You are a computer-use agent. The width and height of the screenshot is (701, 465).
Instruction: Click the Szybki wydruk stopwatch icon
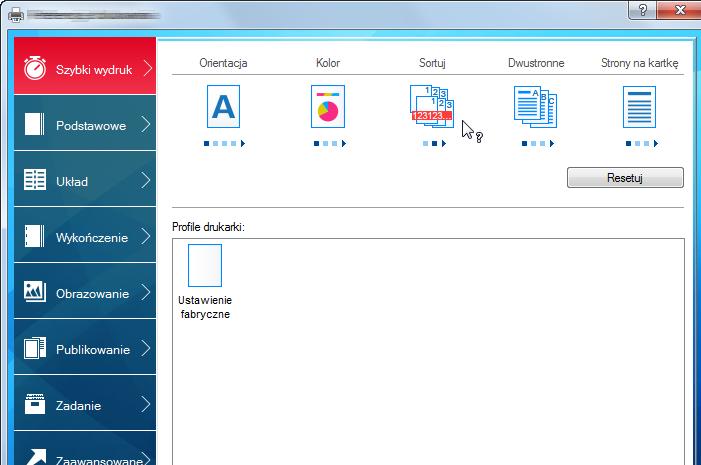click(x=35, y=68)
